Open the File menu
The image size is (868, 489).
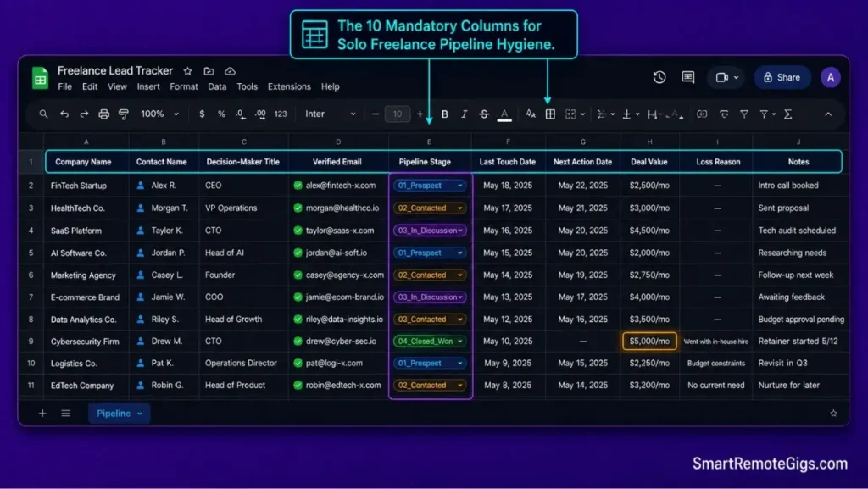pyautogui.click(x=64, y=86)
